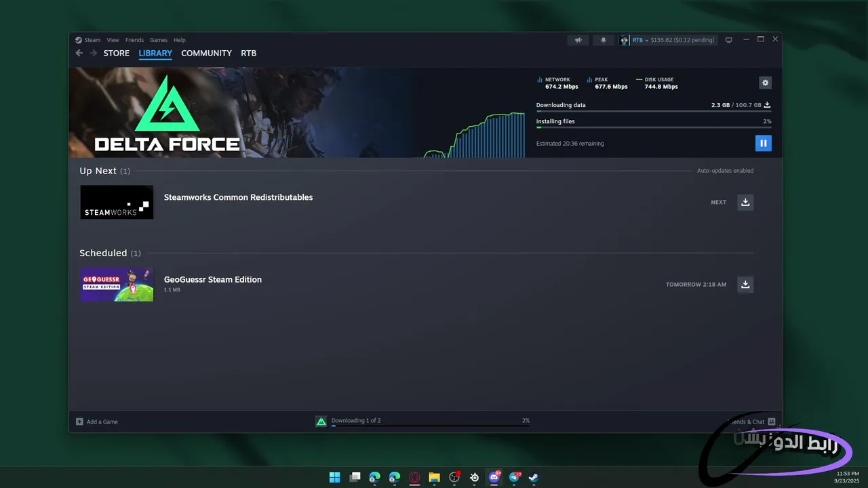Screen dimensions: 868x488
Task: Click the TOMORROW 2:18 AM schedule text
Action: pyautogui.click(x=696, y=284)
